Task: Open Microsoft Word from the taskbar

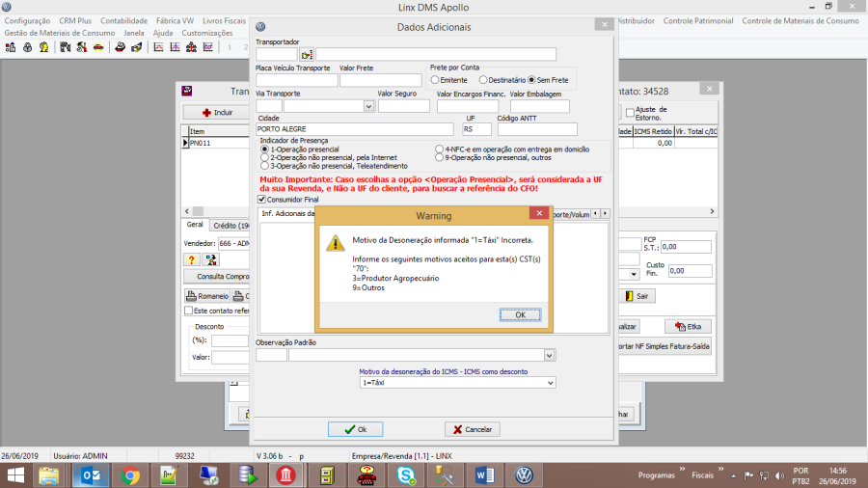Action: point(484,475)
